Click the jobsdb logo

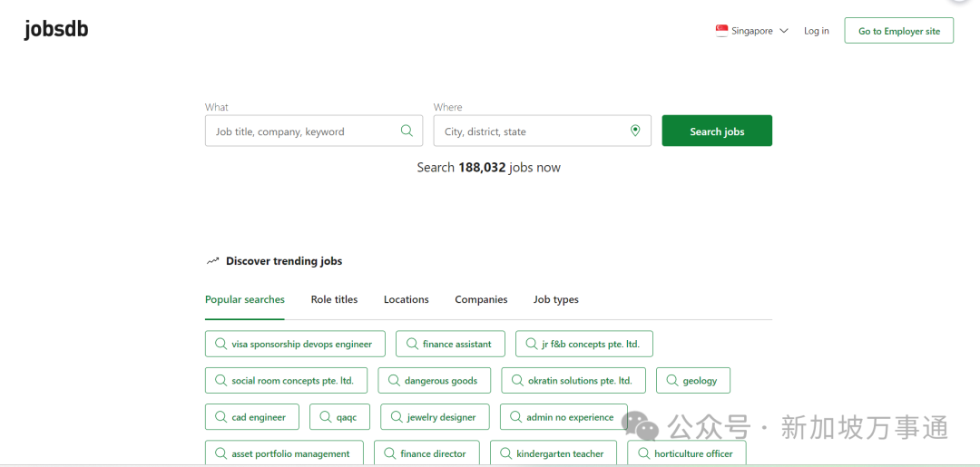[x=56, y=29]
